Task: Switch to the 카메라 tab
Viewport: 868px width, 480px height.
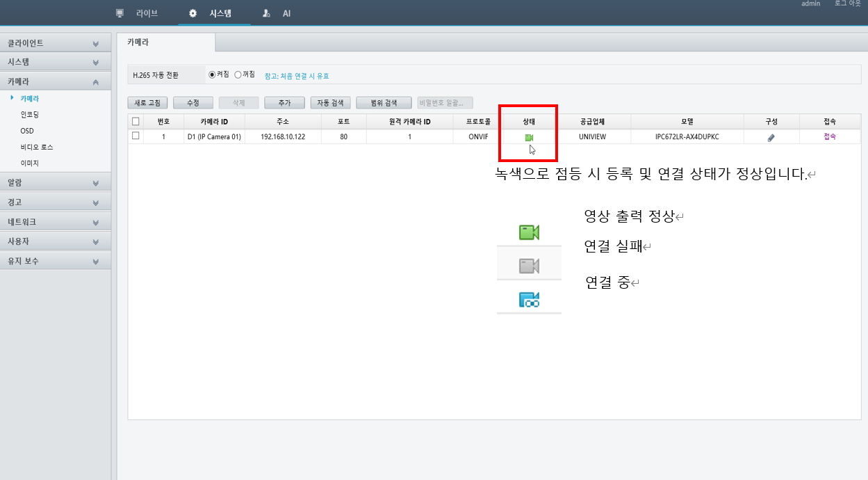Action: tap(138, 42)
